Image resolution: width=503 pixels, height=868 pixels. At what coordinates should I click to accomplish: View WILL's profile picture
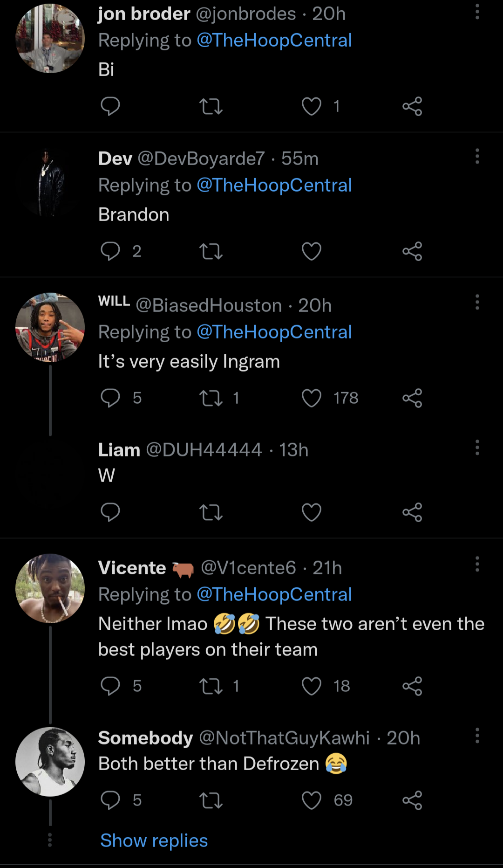coord(50,327)
